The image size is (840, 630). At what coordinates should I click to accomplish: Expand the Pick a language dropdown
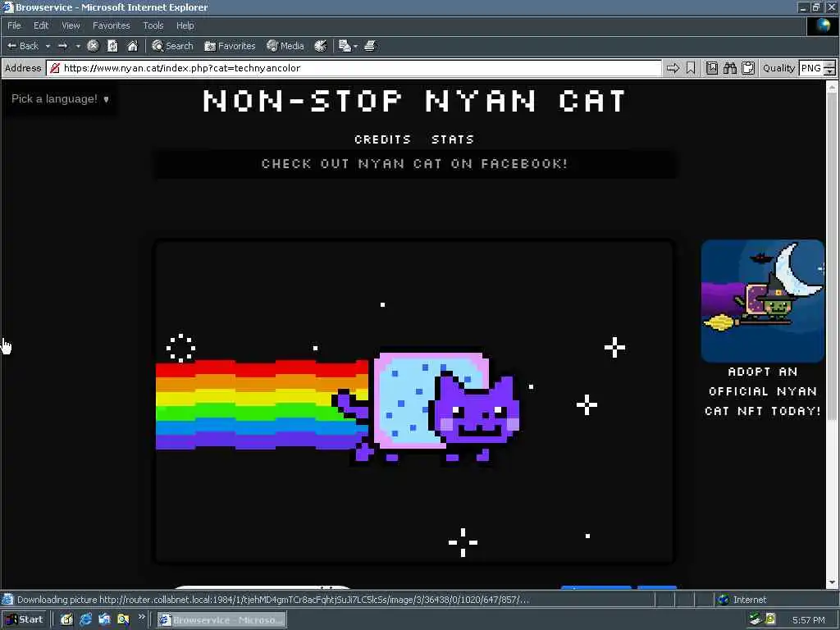pyautogui.click(x=60, y=98)
